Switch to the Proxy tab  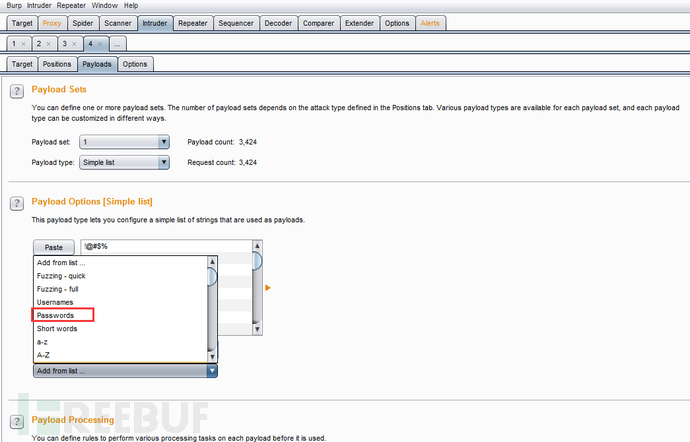(x=52, y=23)
